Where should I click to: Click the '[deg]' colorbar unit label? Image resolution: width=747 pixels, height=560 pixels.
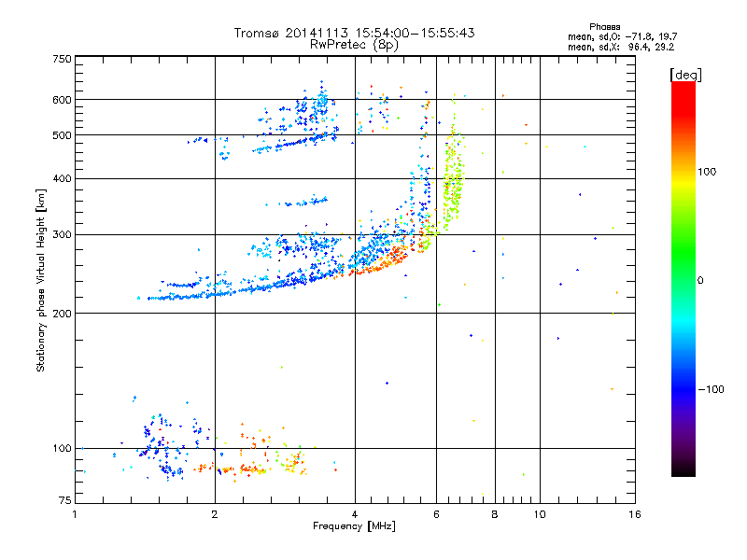click(685, 75)
